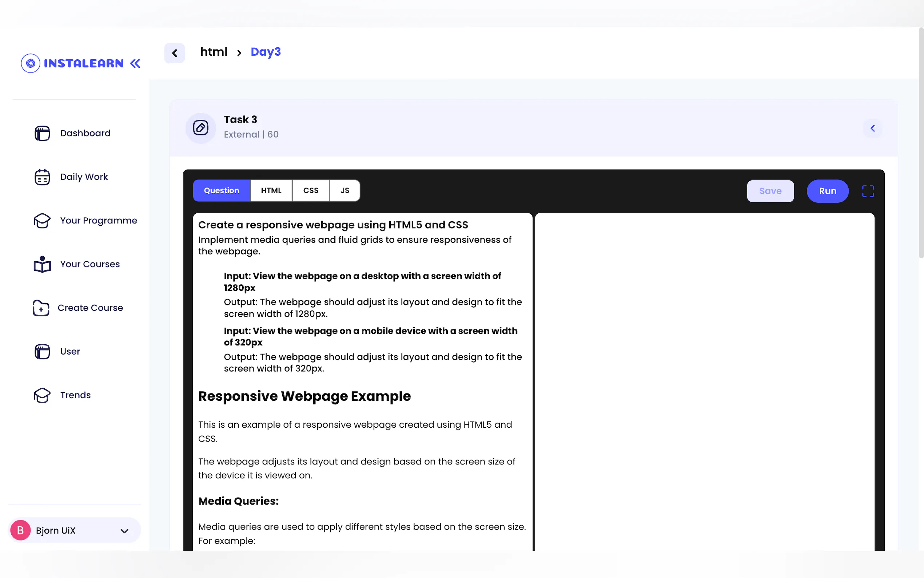Open the Bjorn UiX account dropdown
Screen dimensions: 924x578
(x=124, y=531)
